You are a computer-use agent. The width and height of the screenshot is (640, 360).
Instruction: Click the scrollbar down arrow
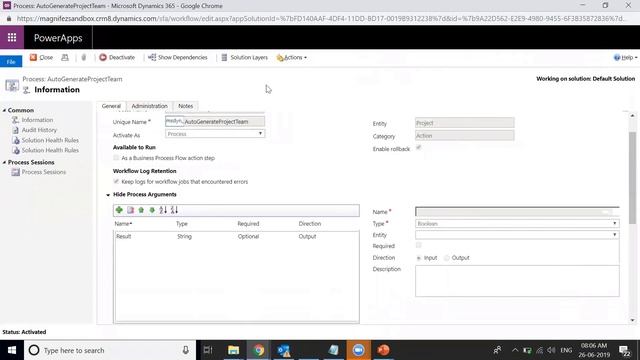pyautogui.click(x=632, y=320)
